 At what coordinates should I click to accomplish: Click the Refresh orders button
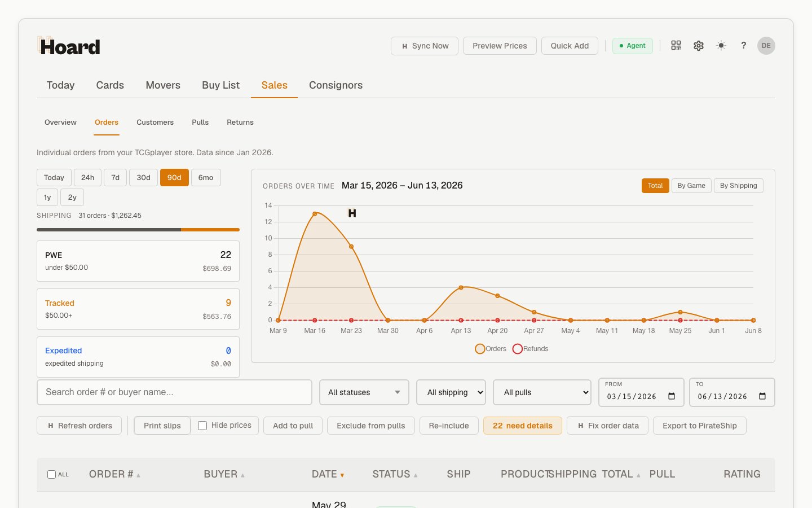tap(79, 426)
